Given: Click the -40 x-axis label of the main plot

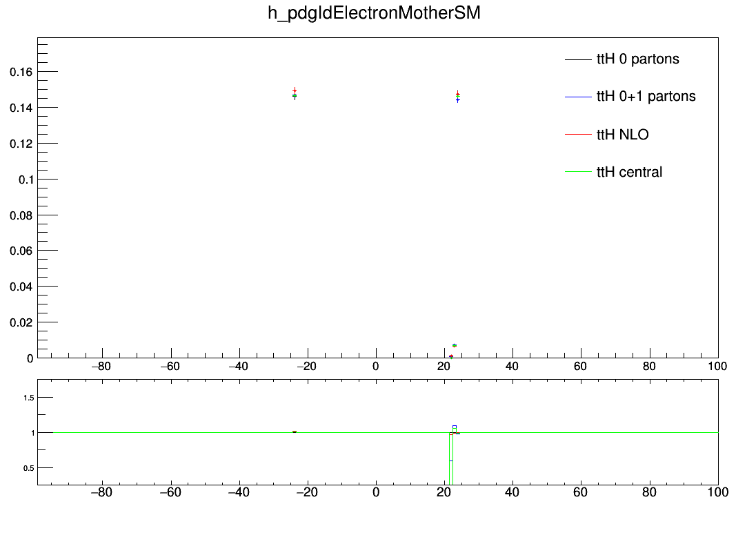Looking at the screenshot, I should pyautogui.click(x=238, y=367).
